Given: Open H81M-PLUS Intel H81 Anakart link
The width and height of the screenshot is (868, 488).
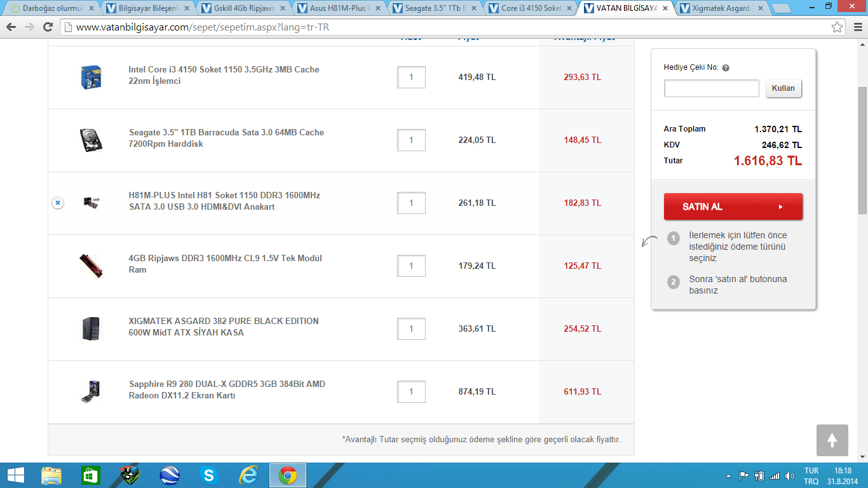Looking at the screenshot, I should pos(224,201).
